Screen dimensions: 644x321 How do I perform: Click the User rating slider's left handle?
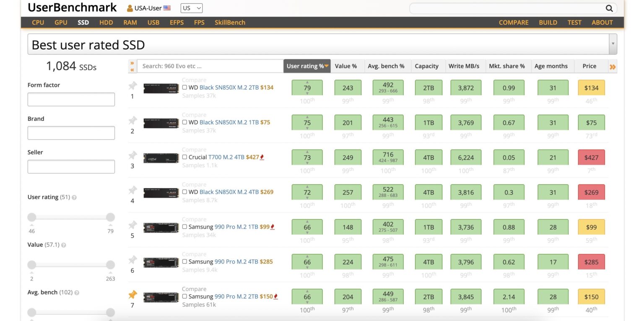click(32, 217)
